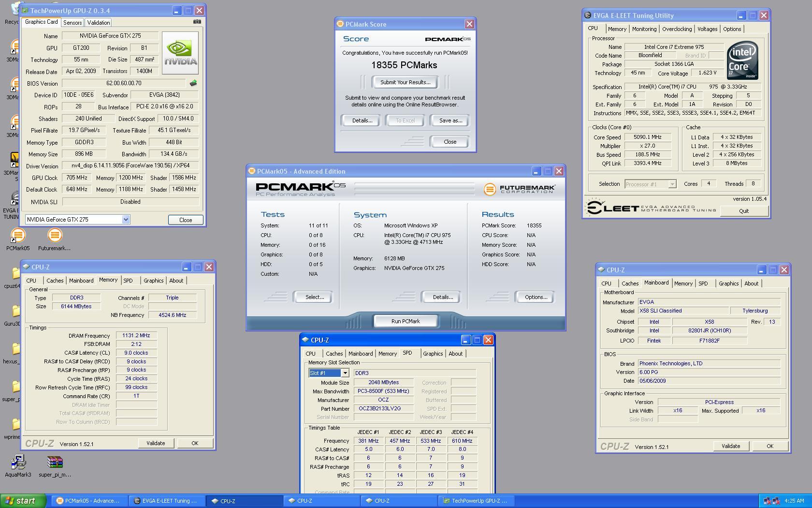Click the NB Frequency value 4524.6 MHz
This screenshot has height=508, width=812.
[172, 315]
